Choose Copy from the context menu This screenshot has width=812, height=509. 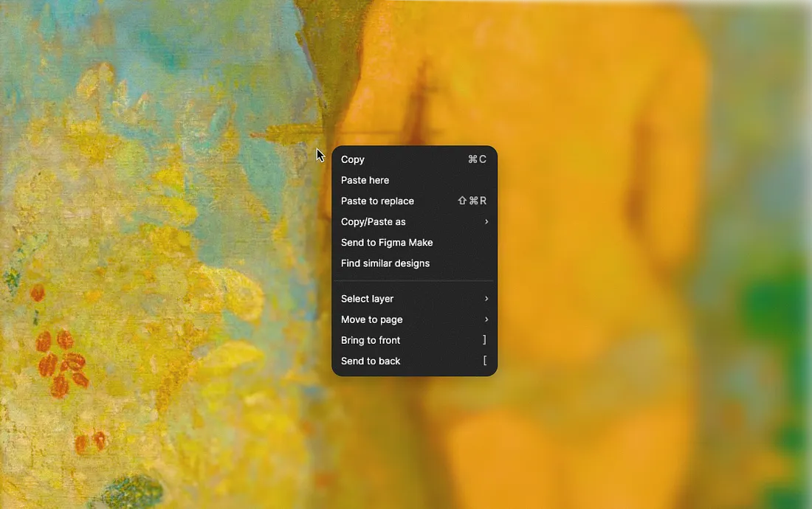pyautogui.click(x=414, y=159)
